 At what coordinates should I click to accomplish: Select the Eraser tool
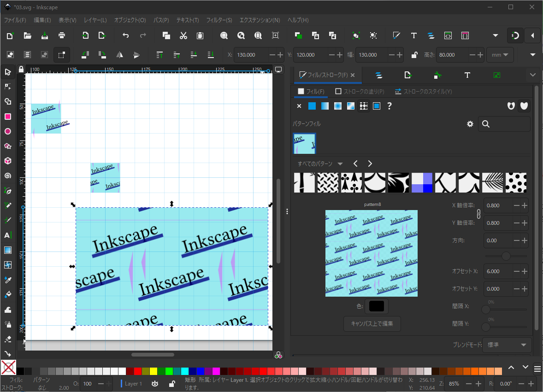(x=8, y=339)
